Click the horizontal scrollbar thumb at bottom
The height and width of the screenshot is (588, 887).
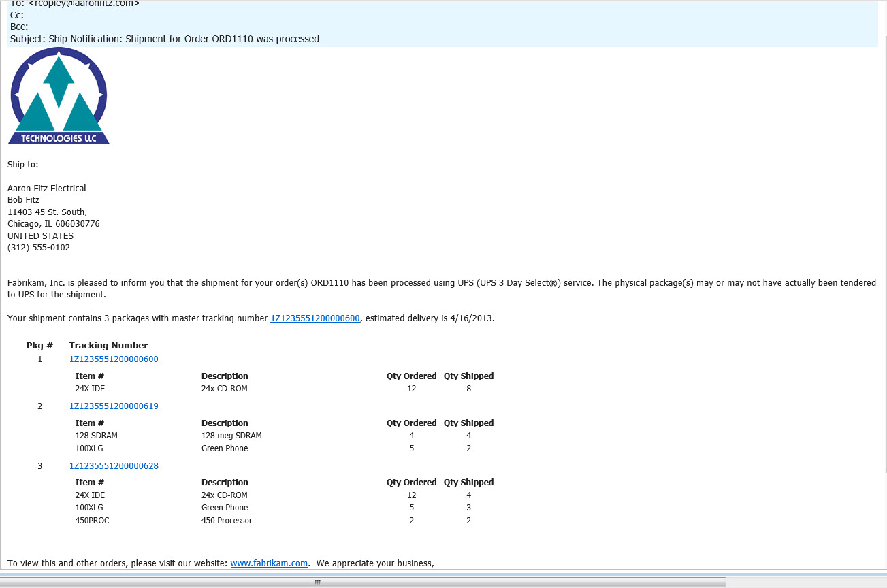363,583
